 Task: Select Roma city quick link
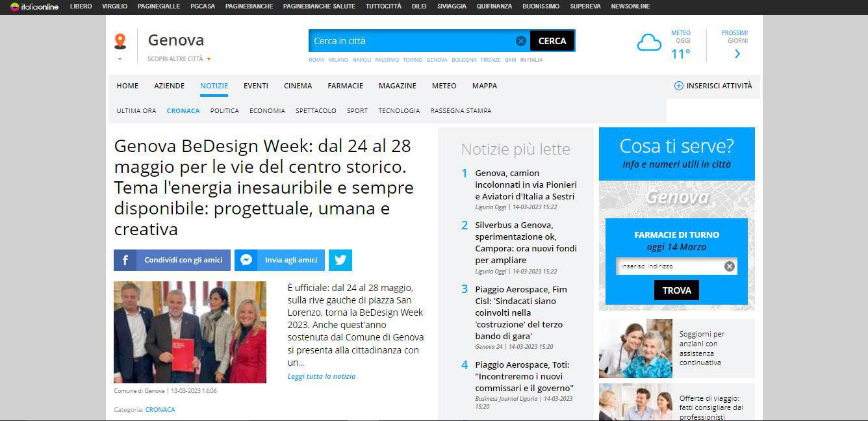316,60
